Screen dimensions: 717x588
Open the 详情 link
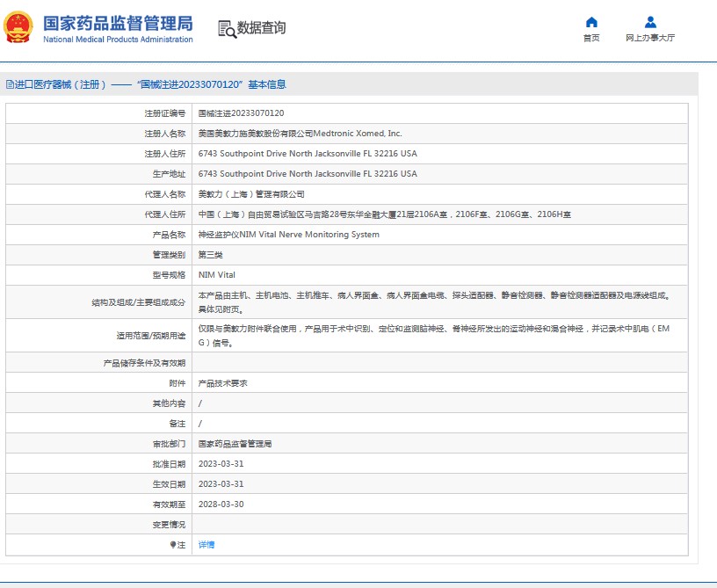tap(206, 545)
